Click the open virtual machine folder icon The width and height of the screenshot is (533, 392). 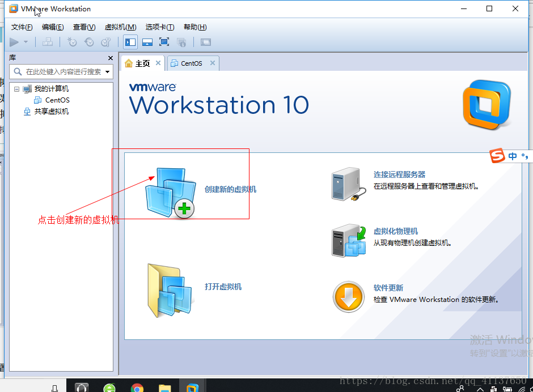coord(170,291)
